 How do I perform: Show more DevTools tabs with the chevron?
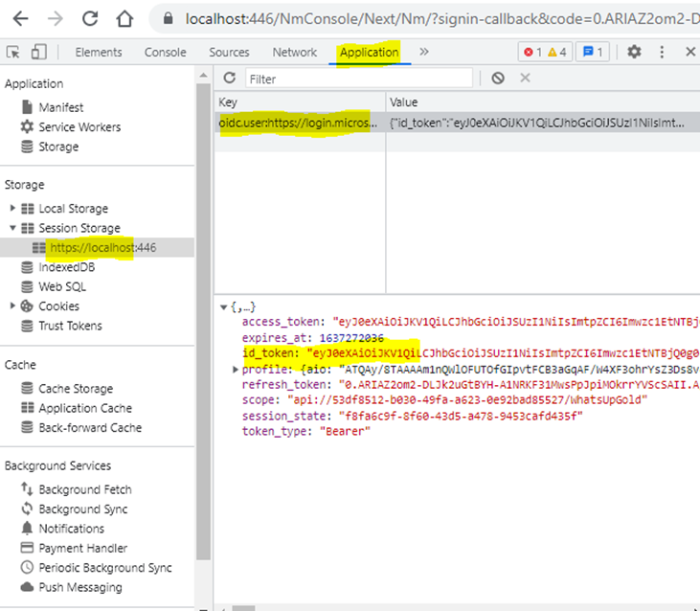(424, 52)
